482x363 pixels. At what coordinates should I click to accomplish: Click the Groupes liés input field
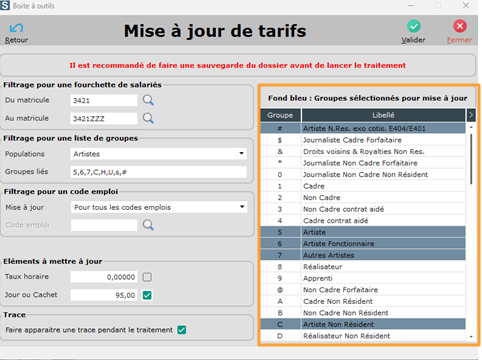tap(159, 172)
